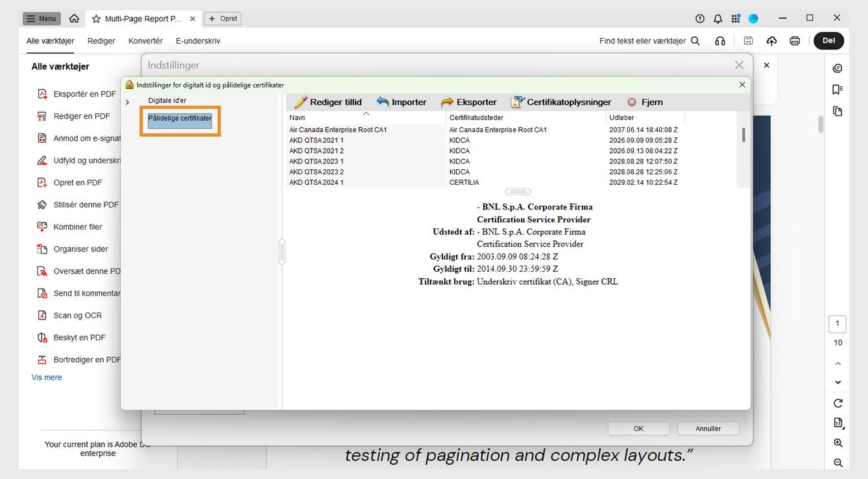Remove certificate with the Fjern button

point(645,102)
